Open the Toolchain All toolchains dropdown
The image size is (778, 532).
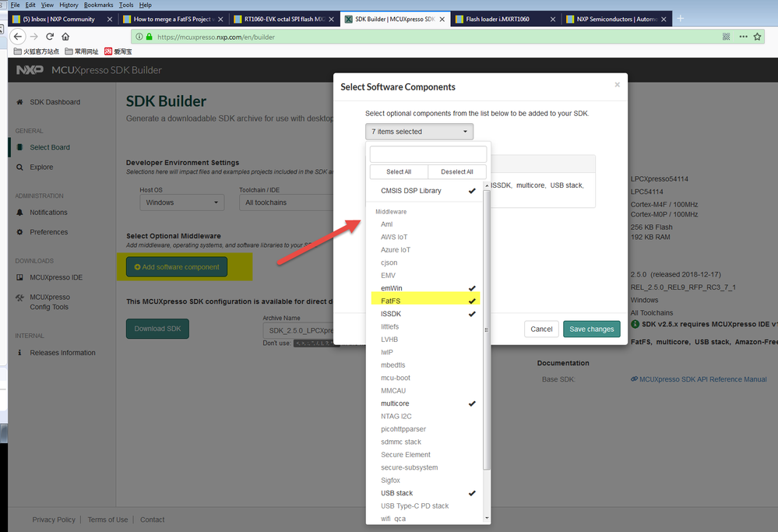288,203
